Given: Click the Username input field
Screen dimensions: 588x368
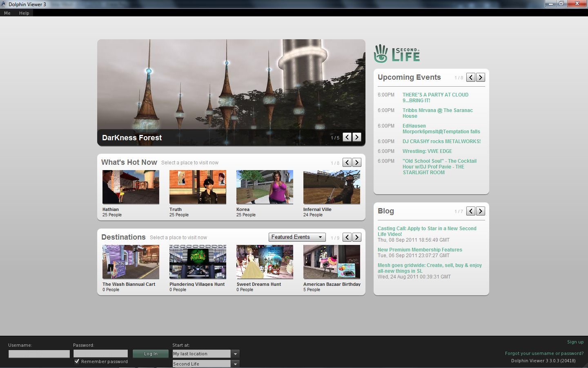Looking at the screenshot, I should tap(39, 354).
